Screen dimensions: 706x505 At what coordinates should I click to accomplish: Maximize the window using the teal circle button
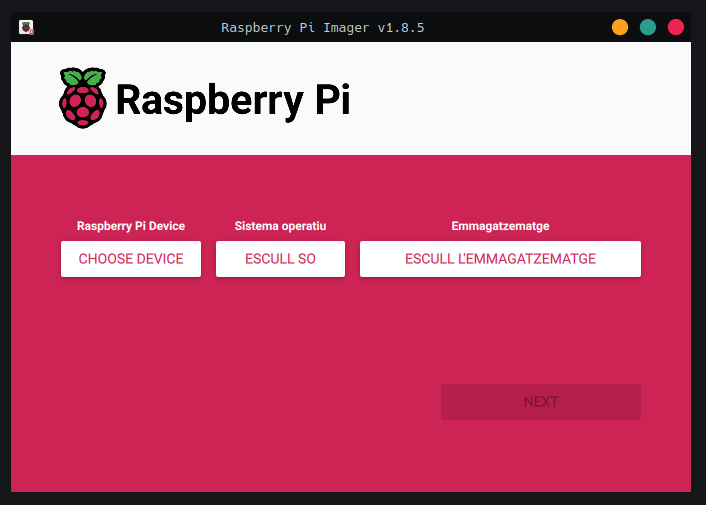[648, 27]
